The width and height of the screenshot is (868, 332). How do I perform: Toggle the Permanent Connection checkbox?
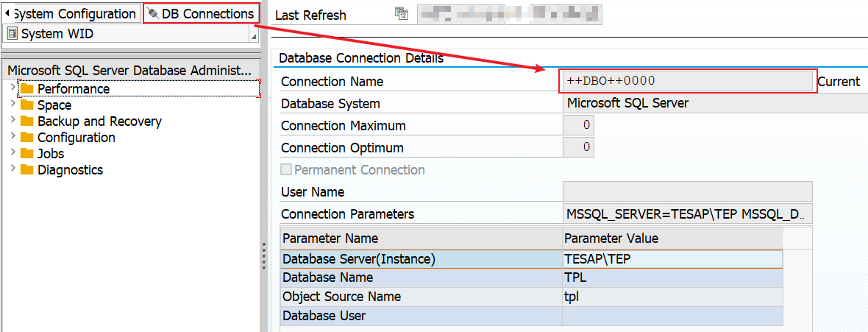286,169
